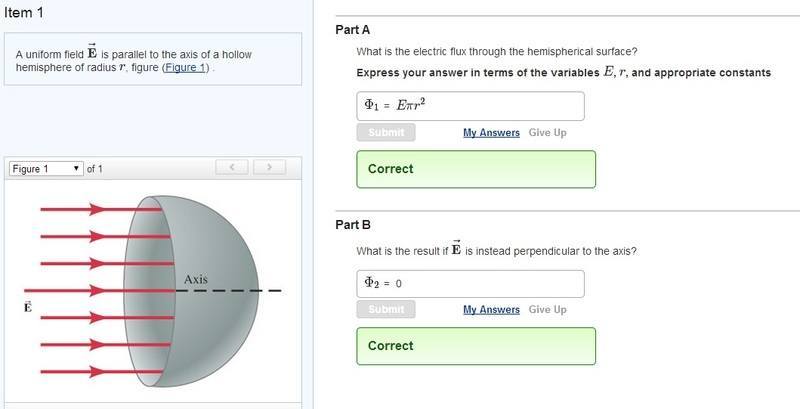Click Submit button under Part B

coord(386,310)
